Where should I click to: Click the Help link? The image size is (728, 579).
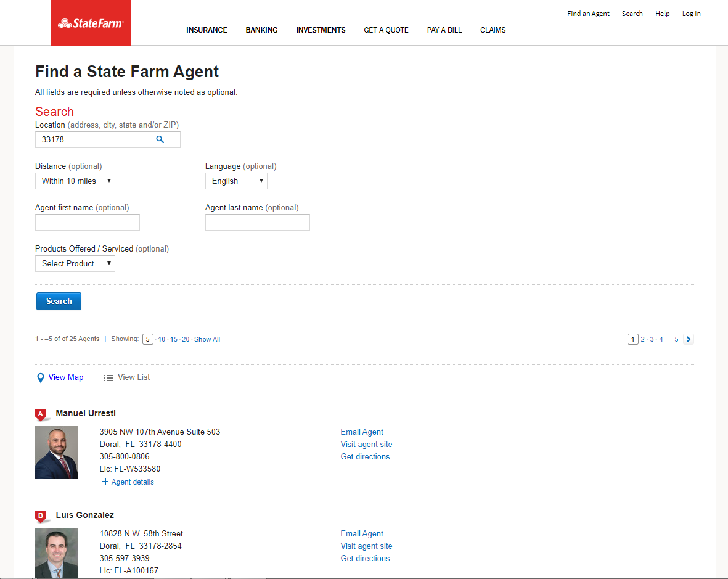coord(663,14)
